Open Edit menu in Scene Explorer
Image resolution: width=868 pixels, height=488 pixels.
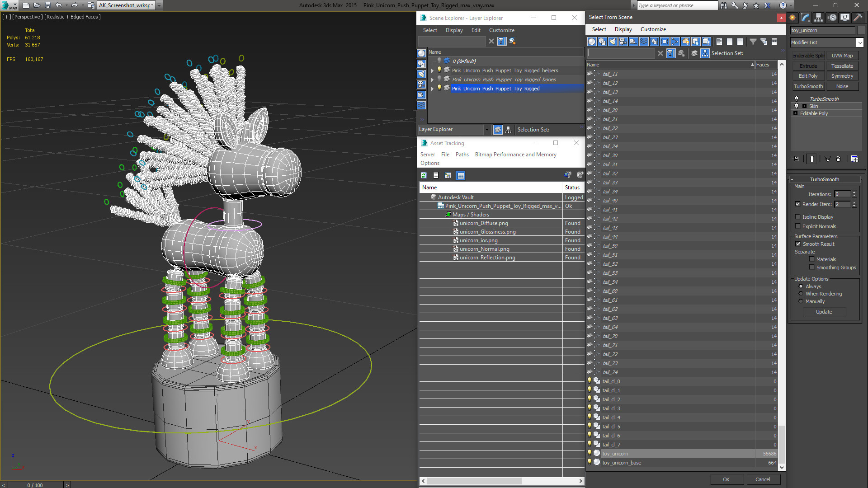click(476, 30)
